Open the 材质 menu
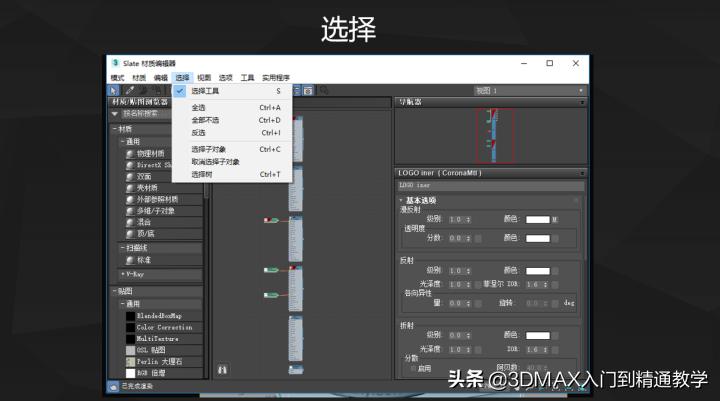Screen dimensions: 720x401 (x=139, y=78)
